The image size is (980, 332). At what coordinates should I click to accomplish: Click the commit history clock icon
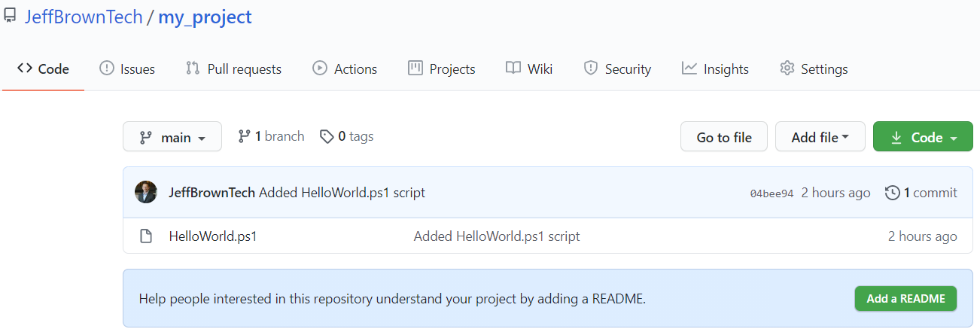point(892,193)
